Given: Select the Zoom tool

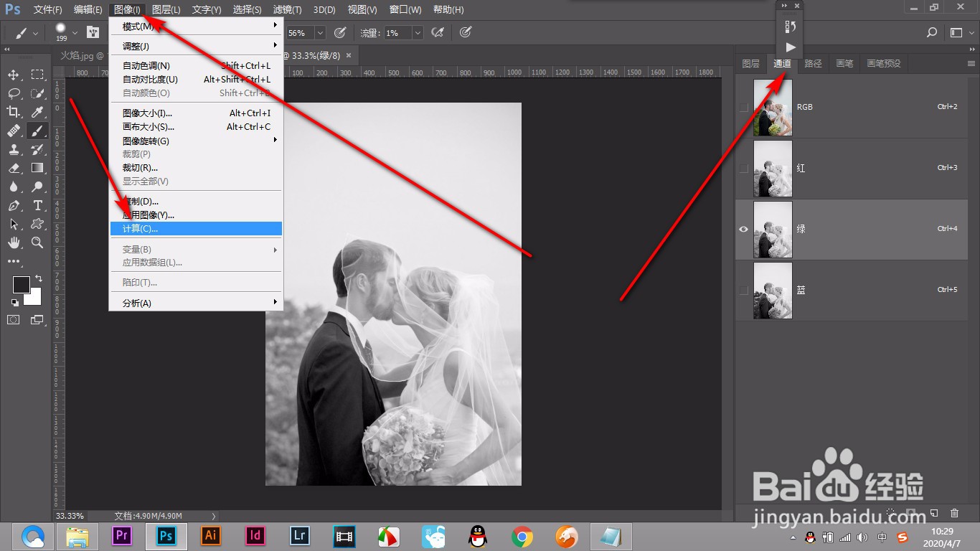Looking at the screenshot, I should tap(37, 242).
